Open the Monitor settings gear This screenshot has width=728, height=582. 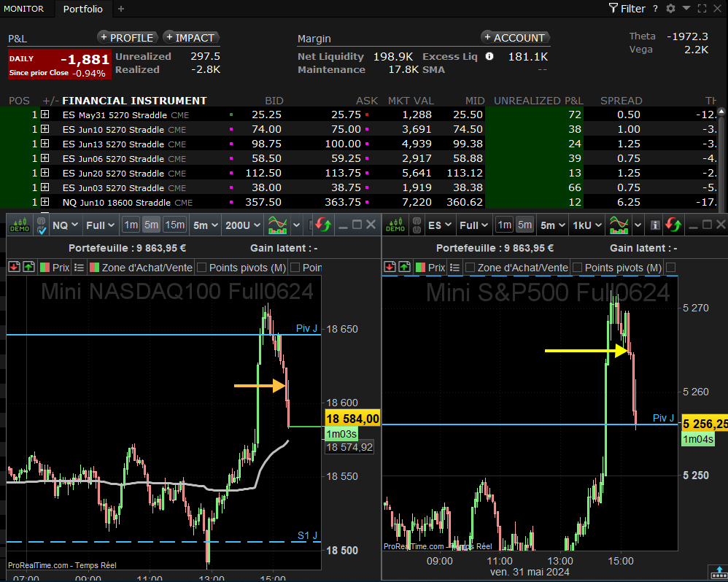(670, 8)
